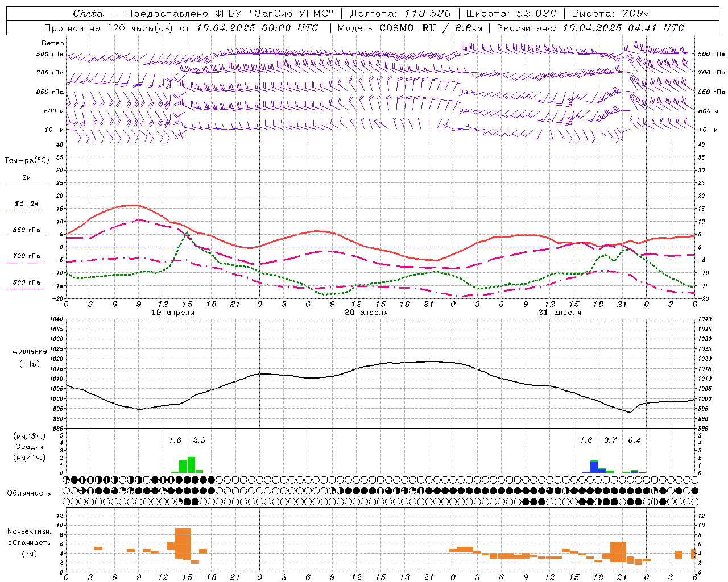Screen dimensions: 728x582
Task: Click "Прогноз на 120 часа(ов)" forecast start text
Action: tap(107, 28)
